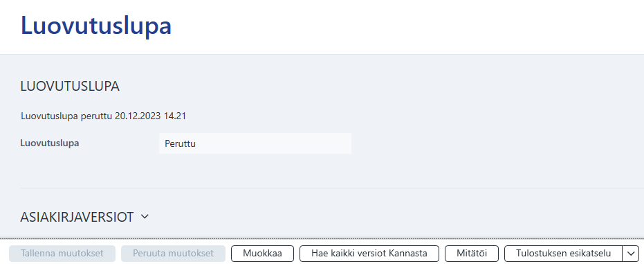The width and height of the screenshot is (644, 264).
Task: Click the uppercase LUOVUTUSLUPA section heading
Action: pyautogui.click(x=70, y=87)
